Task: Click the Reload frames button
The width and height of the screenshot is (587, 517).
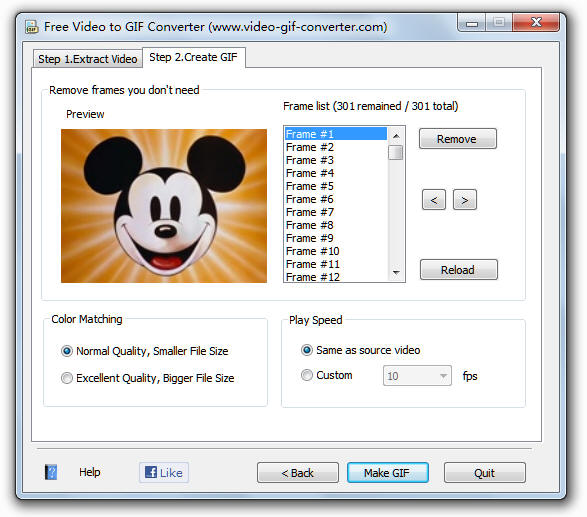Action: [x=458, y=270]
